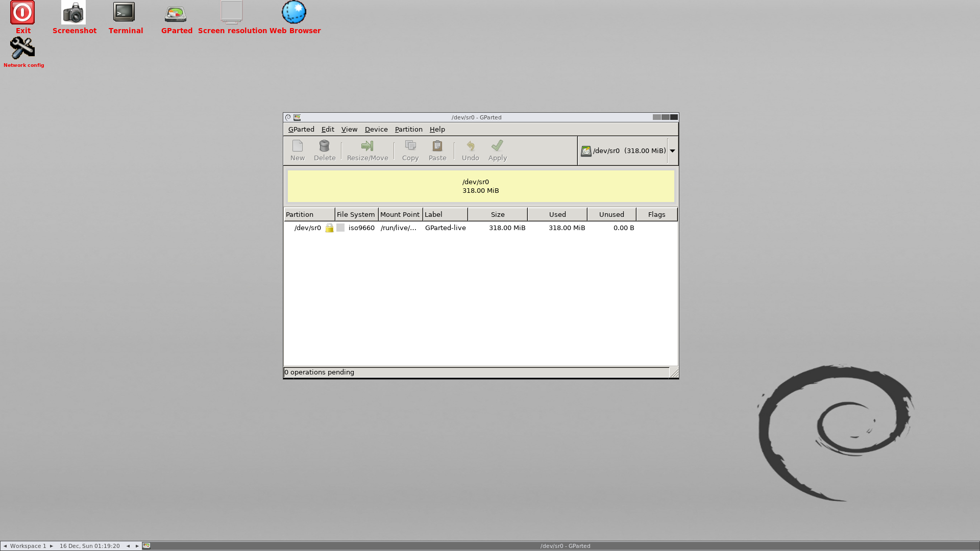Click the Label column header
This screenshot has width=980, height=551.
click(x=445, y=214)
